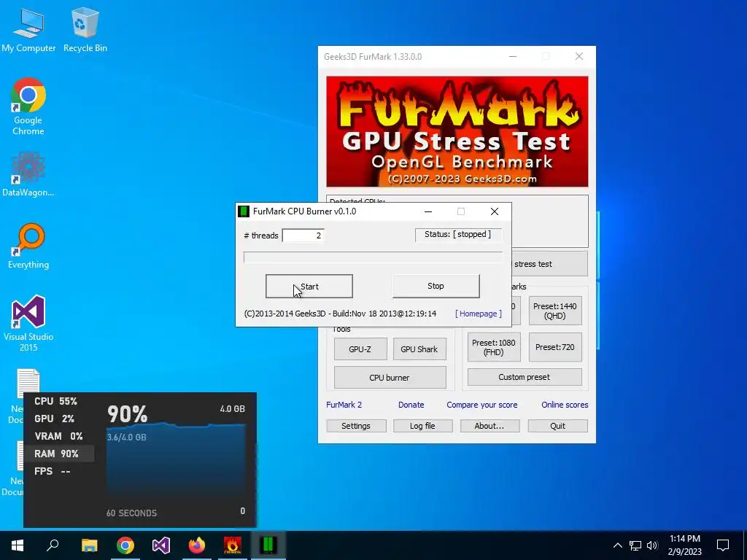This screenshot has width=747, height=560.
Task: Run the Preset:720 benchmark
Action: [555, 347]
